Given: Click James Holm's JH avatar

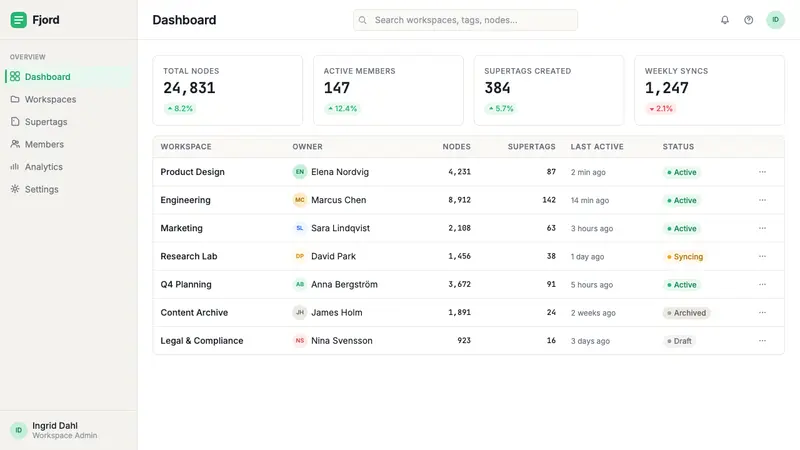Looking at the screenshot, I should [299, 312].
